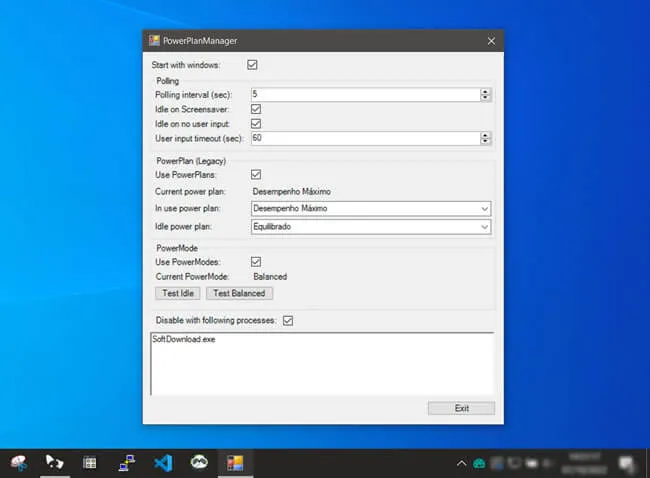Image resolution: width=650 pixels, height=478 pixels.
Task: Show hidden system tray icons
Action: [x=461, y=463]
